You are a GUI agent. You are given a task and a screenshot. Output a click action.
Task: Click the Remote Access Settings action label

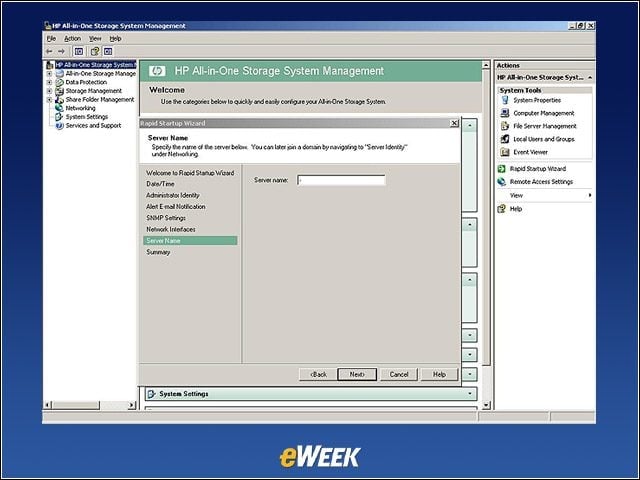click(541, 182)
